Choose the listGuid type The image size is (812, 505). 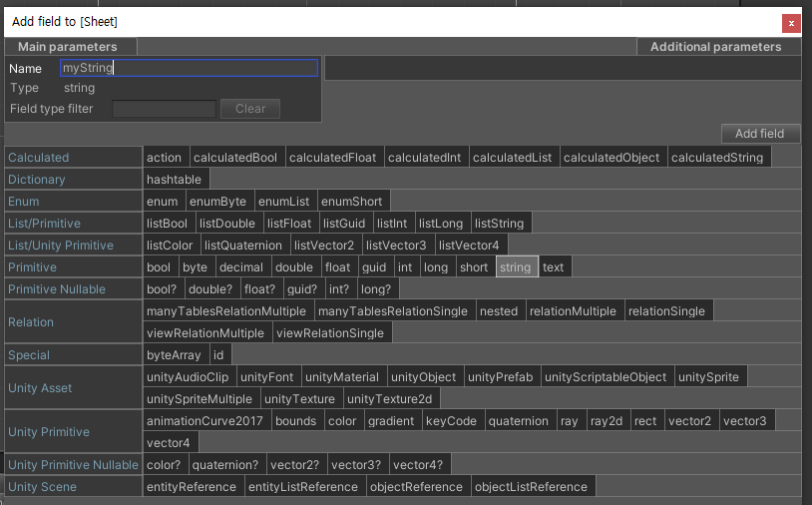(344, 224)
